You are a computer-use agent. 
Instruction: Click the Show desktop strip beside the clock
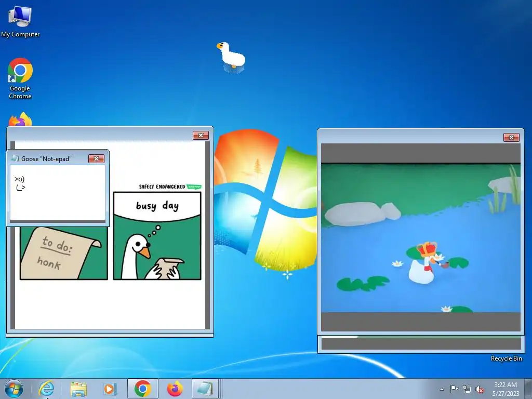tap(528, 389)
